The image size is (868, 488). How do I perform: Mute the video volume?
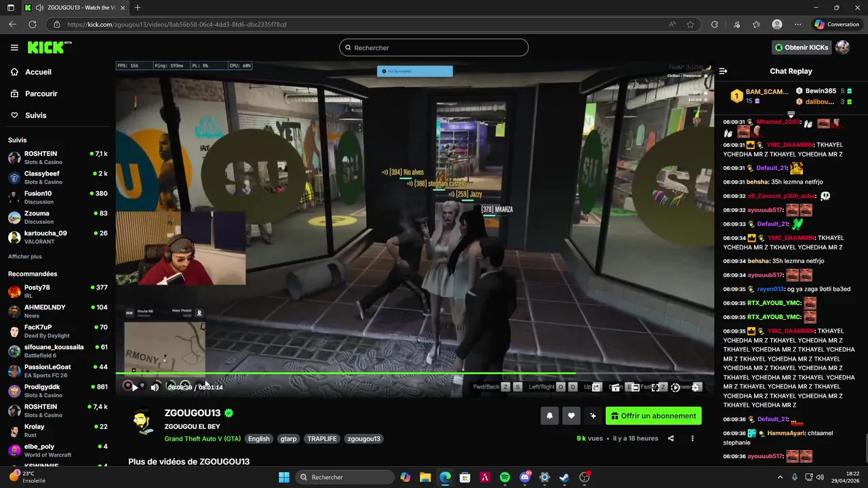click(x=155, y=387)
